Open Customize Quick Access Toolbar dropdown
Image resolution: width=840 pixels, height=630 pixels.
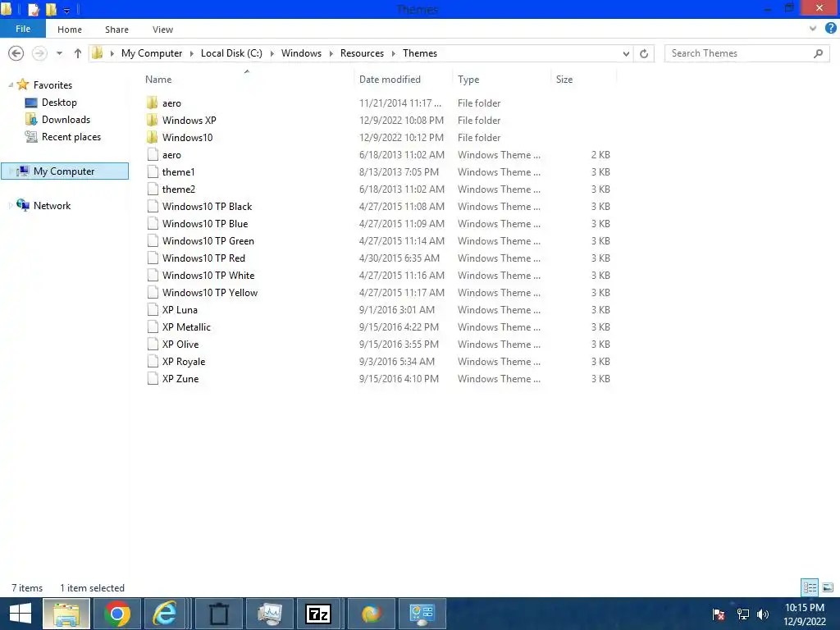tap(66, 10)
